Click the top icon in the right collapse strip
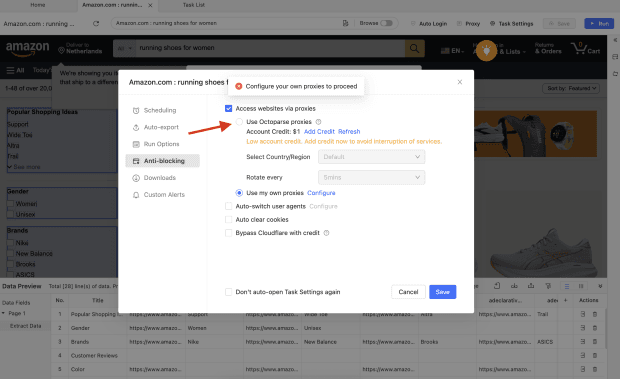This screenshot has height=379, width=620. [x=615, y=40]
